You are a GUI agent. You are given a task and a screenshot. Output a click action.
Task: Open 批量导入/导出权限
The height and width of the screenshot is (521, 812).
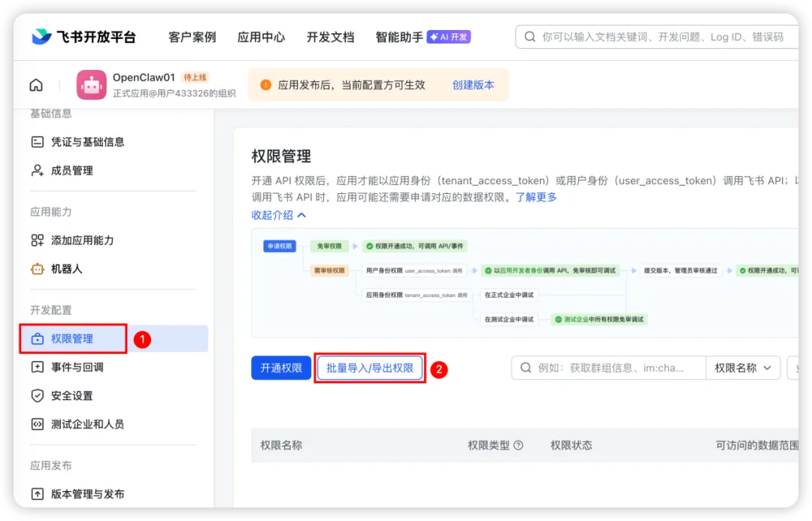[x=370, y=368]
